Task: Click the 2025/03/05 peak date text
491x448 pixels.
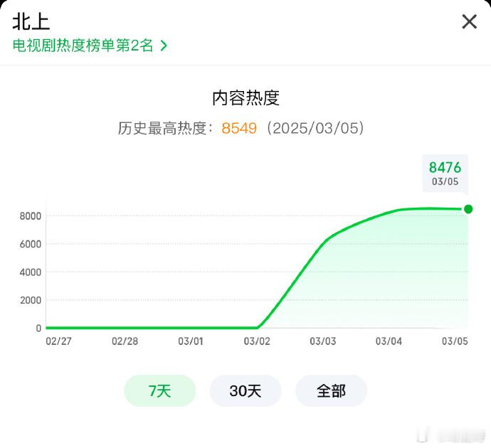Action: (316, 128)
